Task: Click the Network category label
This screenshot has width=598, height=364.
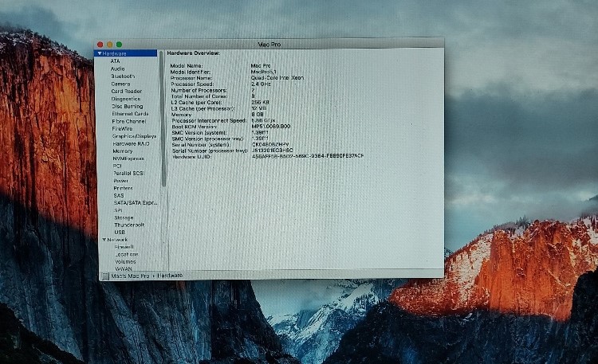Action: tap(117, 240)
